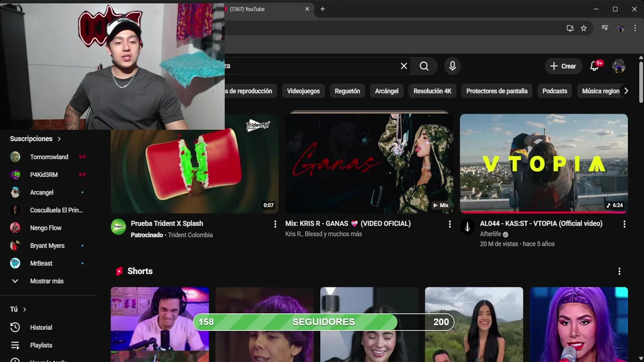Start voice search with microphone icon
The image size is (644, 362).
[452, 66]
